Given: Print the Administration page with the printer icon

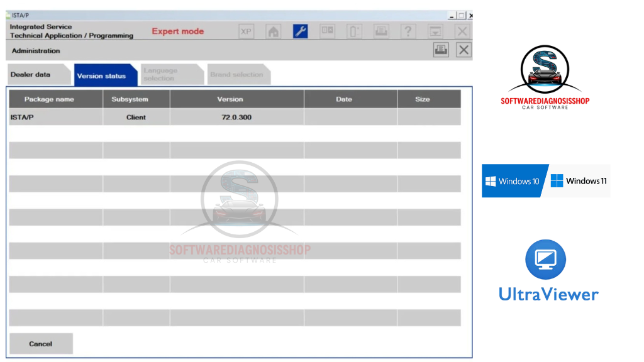Looking at the screenshot, I should (441, 50).
